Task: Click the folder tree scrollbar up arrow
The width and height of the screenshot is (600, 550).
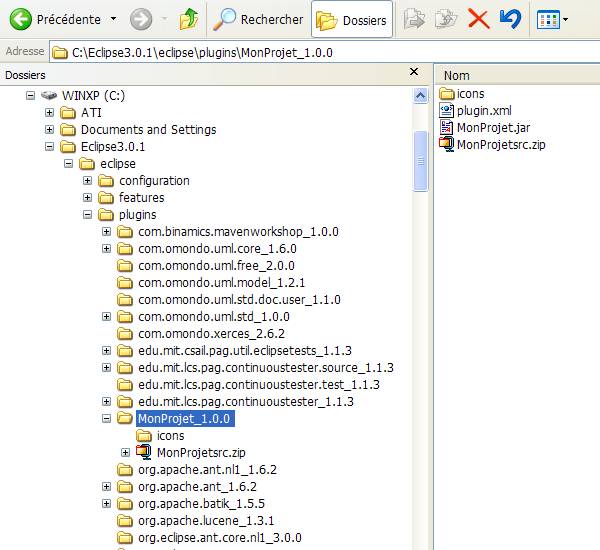Action: 421,95
